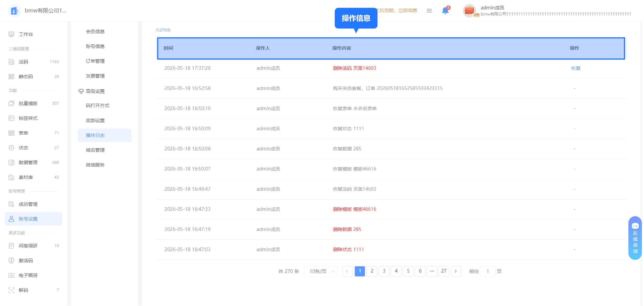Select 操作日志 menu item
Screen dimensions: 644x306
point(104,135)
